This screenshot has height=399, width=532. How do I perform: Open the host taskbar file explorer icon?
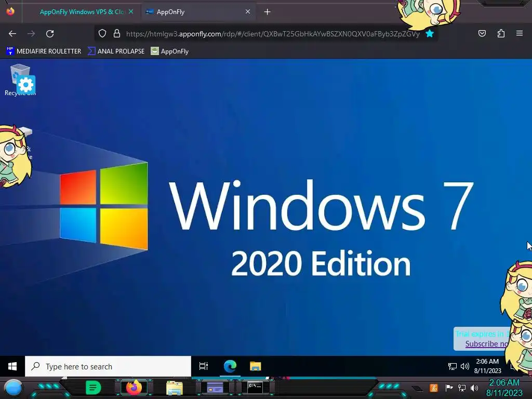click(175, 388)
